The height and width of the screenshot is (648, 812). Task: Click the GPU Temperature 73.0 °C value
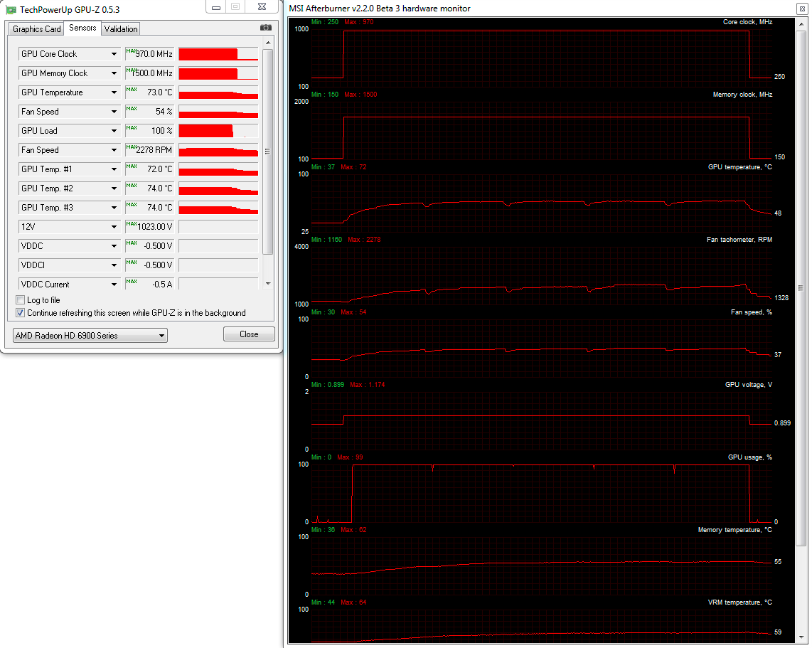coord(149,92)
